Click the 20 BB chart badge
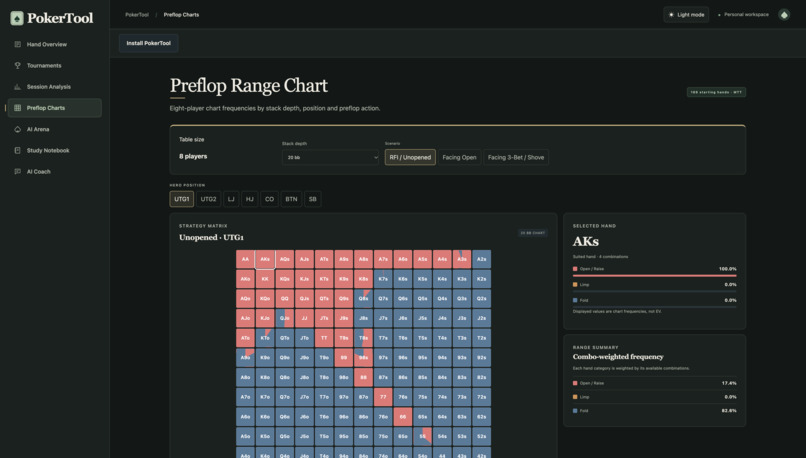806x458 pixels. [533, 233]
